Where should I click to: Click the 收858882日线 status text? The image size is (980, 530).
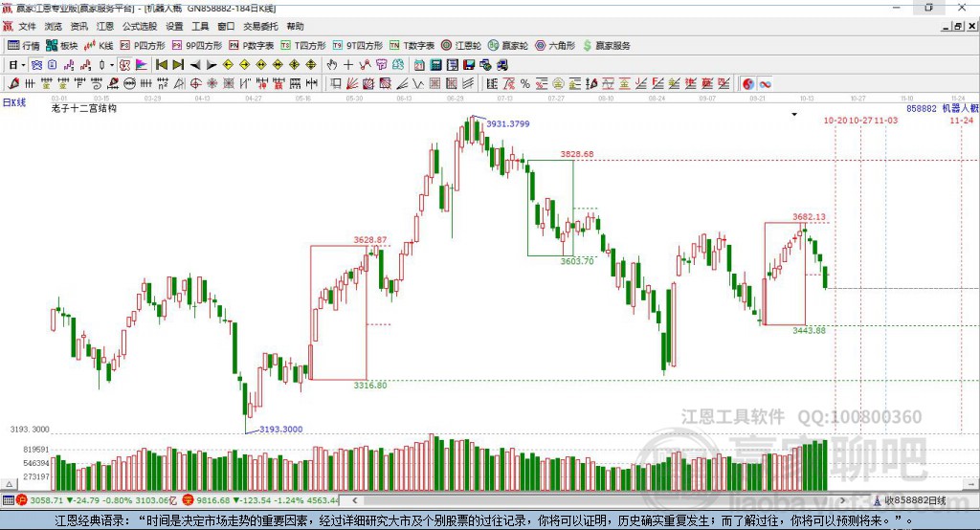pos(915,500)
